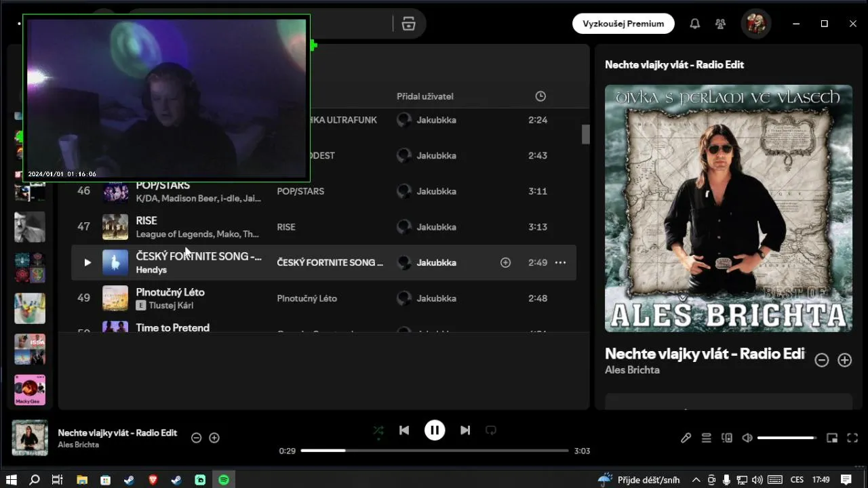The width and height of the screenshot is (868, 488).
Task: Click plus icon in bottom player bar
Action: point(214,438)
